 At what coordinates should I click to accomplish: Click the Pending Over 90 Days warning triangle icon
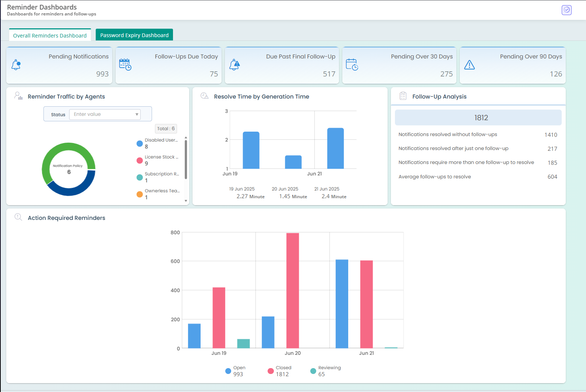coord(469,65)
